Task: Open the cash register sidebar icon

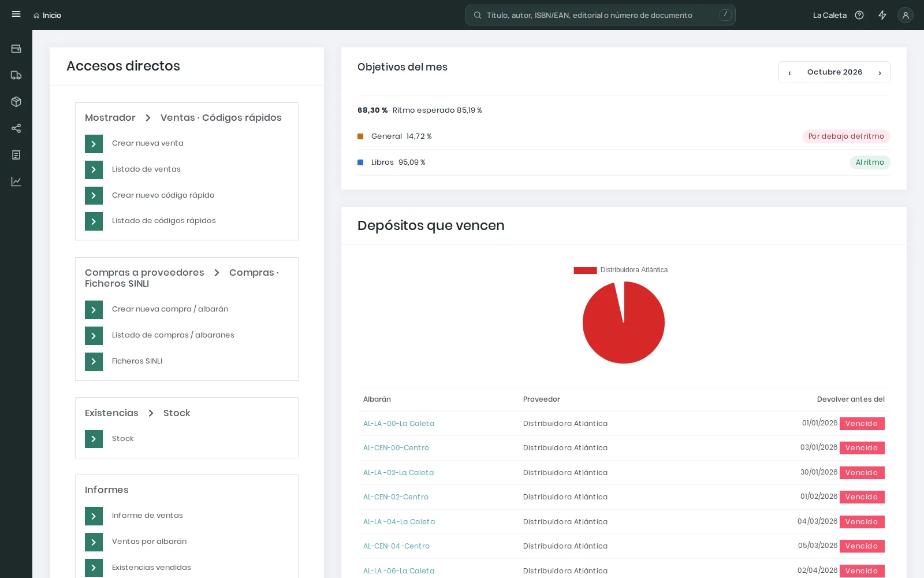Action: [16, 49]
